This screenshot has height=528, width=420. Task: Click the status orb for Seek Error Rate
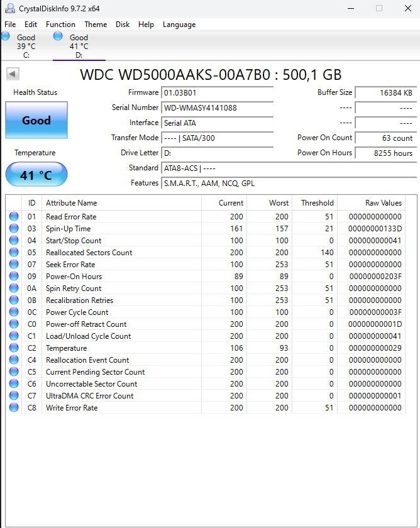coord(14,264)
